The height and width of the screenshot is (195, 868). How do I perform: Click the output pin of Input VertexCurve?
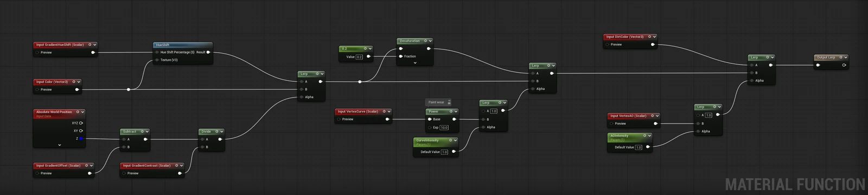click(x=387, y=119)
